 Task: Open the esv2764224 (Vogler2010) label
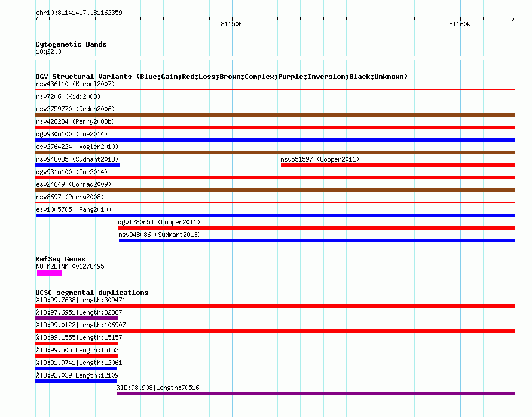(77, 147)
